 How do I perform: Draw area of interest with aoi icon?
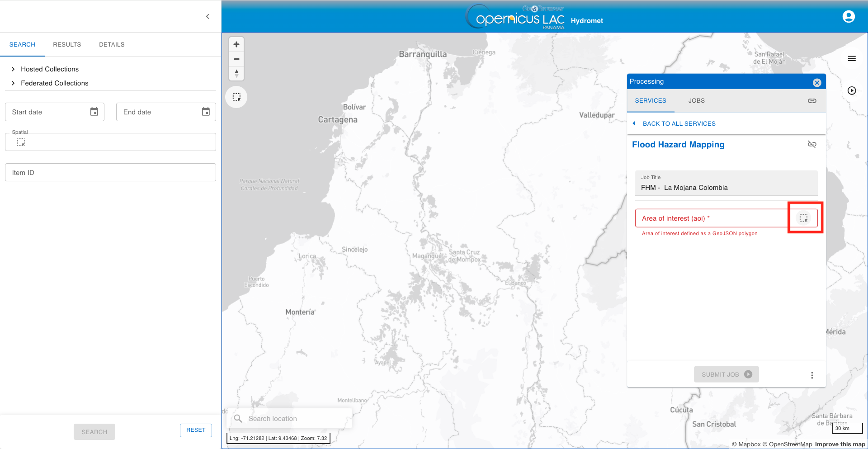pos(803,218)
